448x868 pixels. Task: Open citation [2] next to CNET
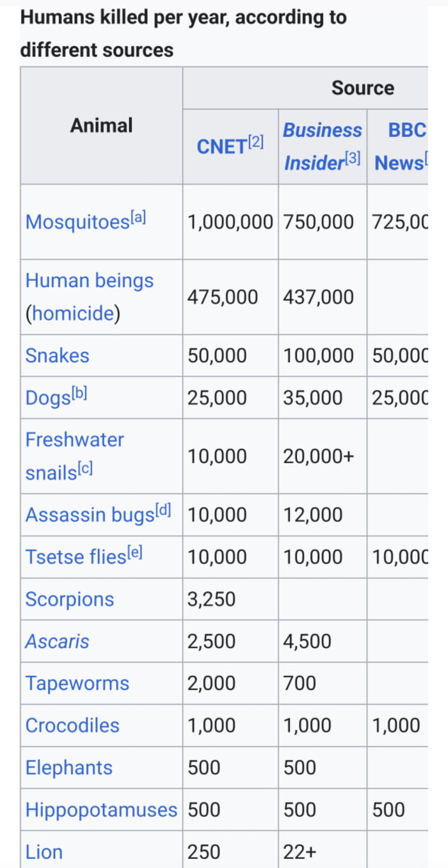(255, 142)
